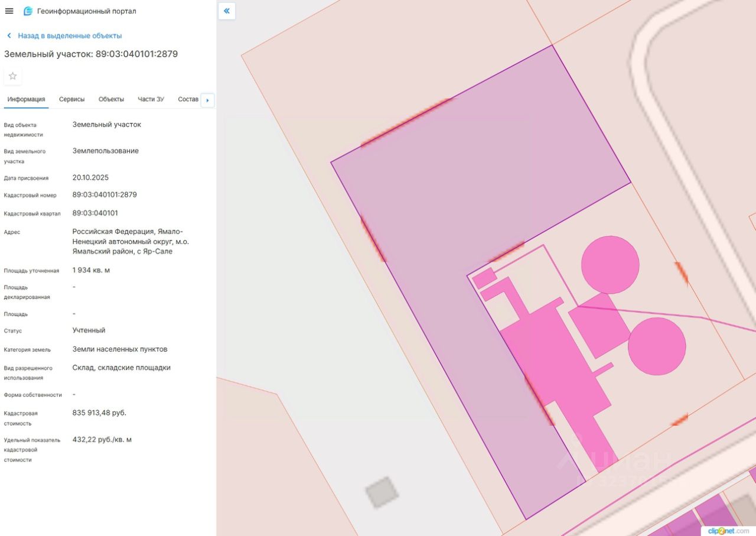Click the Дата присвоения label
Viewport: 756px width, 536px height.
point(26,178)
